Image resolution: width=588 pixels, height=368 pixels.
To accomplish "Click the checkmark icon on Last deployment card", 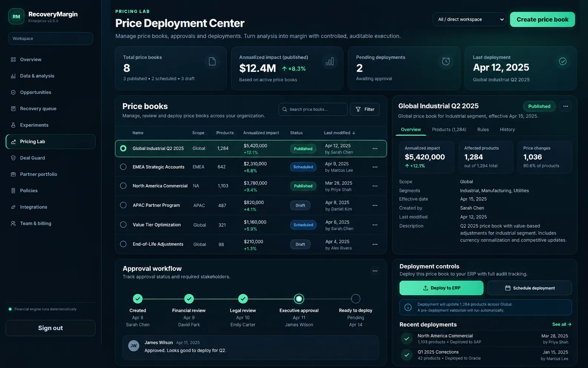I will tap(562, 61).
